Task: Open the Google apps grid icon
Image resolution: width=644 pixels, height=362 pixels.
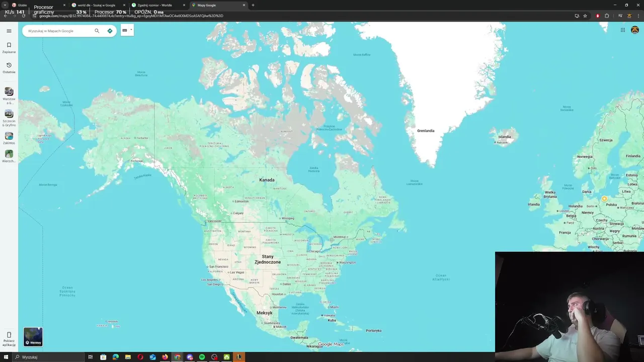Action: pos(622,30)
